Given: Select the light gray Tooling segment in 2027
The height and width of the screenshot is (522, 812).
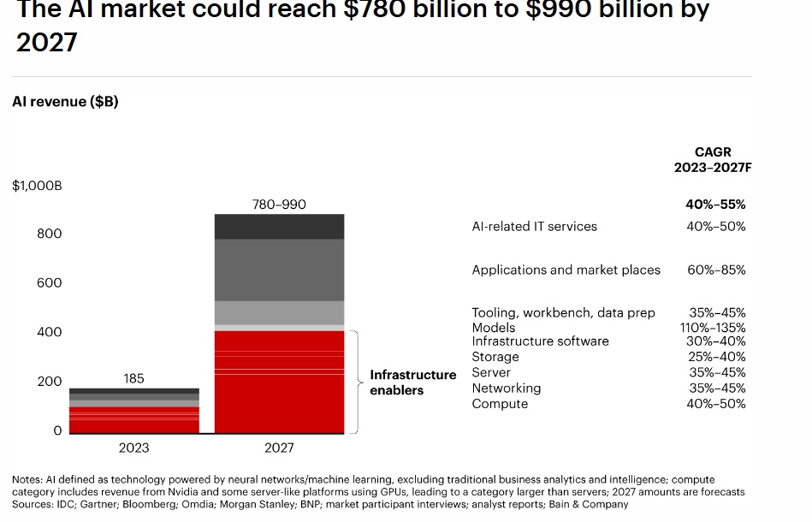Looking at the screenshot, I should 279,313.
